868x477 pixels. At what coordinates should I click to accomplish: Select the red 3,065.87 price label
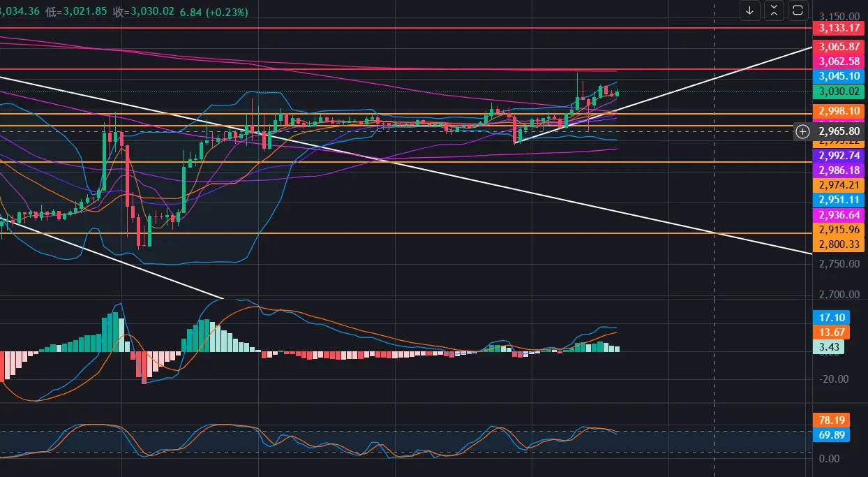click(x=838, y=46)
